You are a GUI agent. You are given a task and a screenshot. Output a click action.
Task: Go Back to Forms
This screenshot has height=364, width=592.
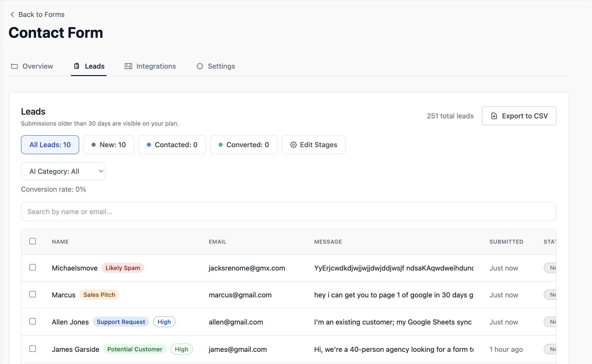37,14
